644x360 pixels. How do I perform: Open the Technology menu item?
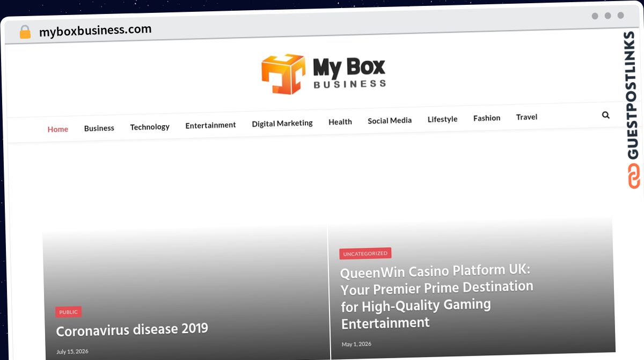click(x=150, y=127)
